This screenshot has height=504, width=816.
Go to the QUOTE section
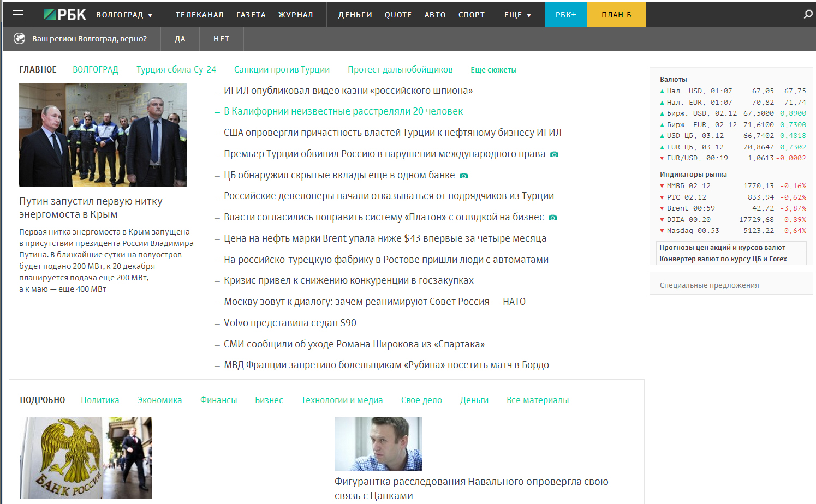398,15
